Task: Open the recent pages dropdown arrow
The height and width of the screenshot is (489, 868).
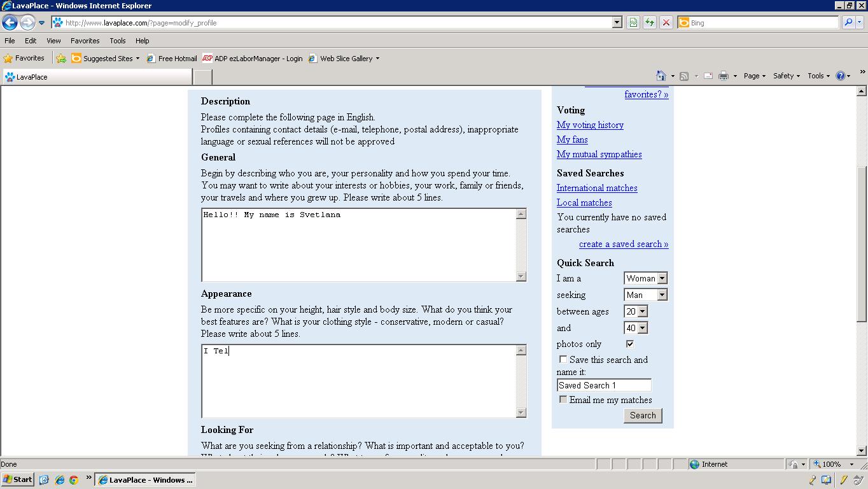Action: (41, 23)
